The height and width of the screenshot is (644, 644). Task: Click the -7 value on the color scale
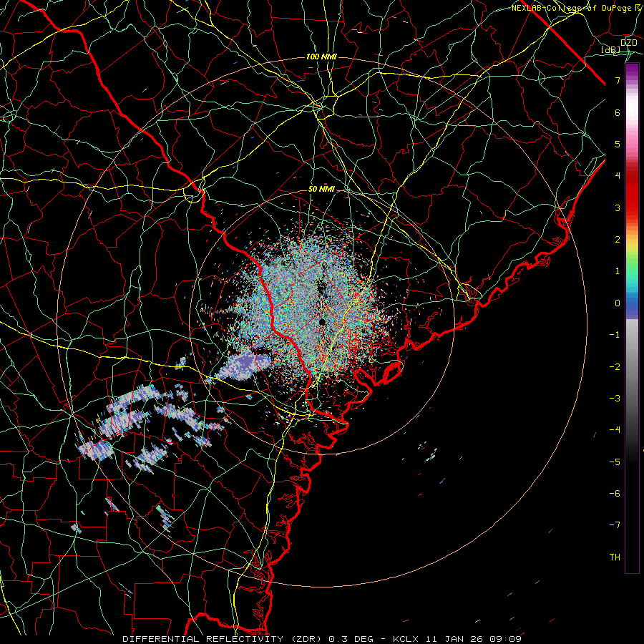(x=615, y=525)
